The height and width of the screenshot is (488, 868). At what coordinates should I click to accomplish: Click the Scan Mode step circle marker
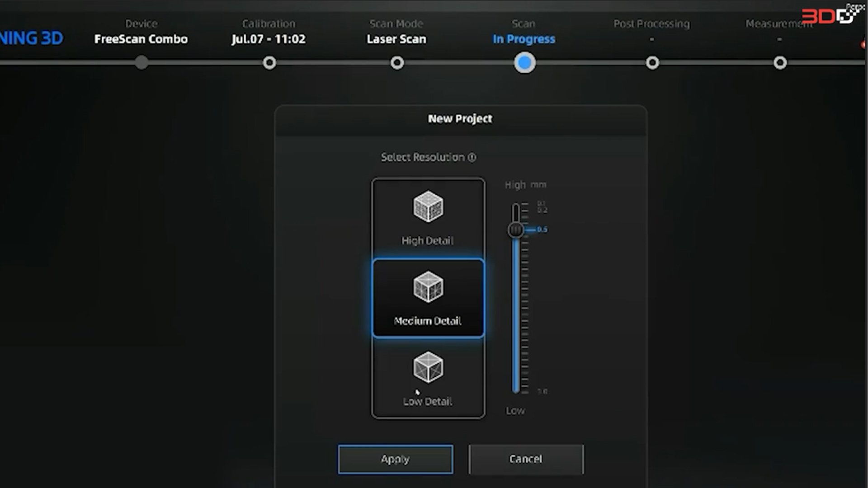coord(397,63)
